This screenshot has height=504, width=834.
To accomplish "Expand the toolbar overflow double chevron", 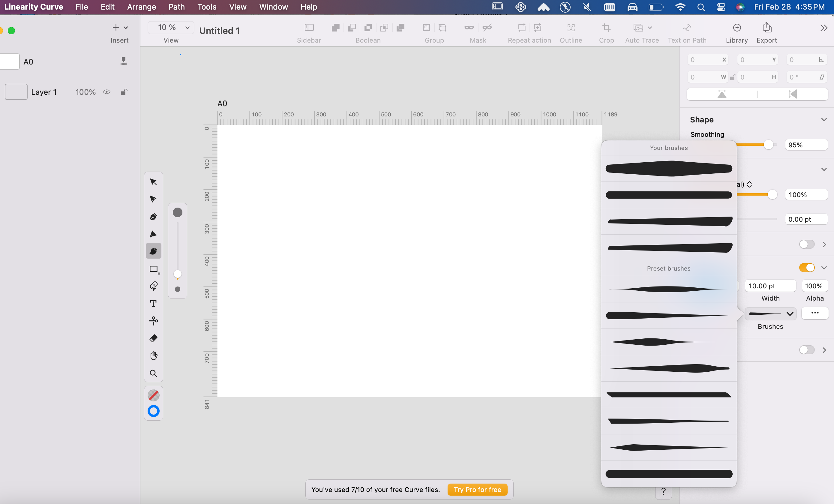I will 824,28.
